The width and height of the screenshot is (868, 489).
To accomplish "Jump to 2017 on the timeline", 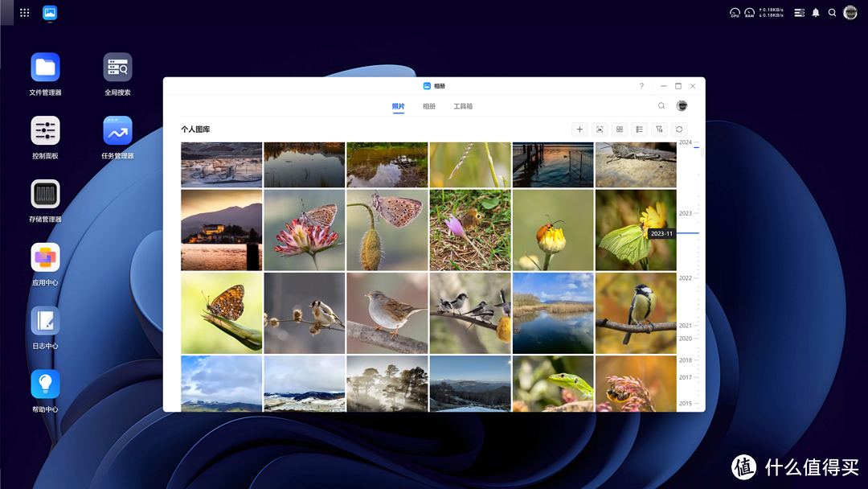I will (x=686, y=377).
